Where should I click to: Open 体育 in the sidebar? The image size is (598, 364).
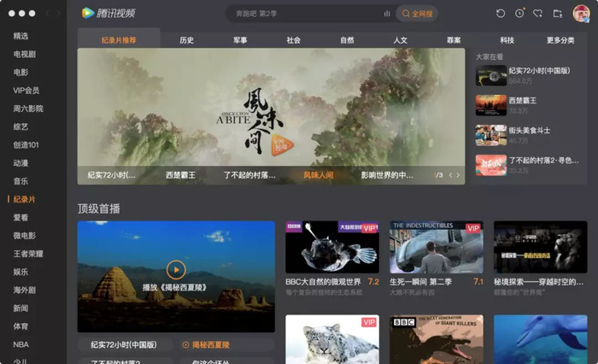point(21,326)
